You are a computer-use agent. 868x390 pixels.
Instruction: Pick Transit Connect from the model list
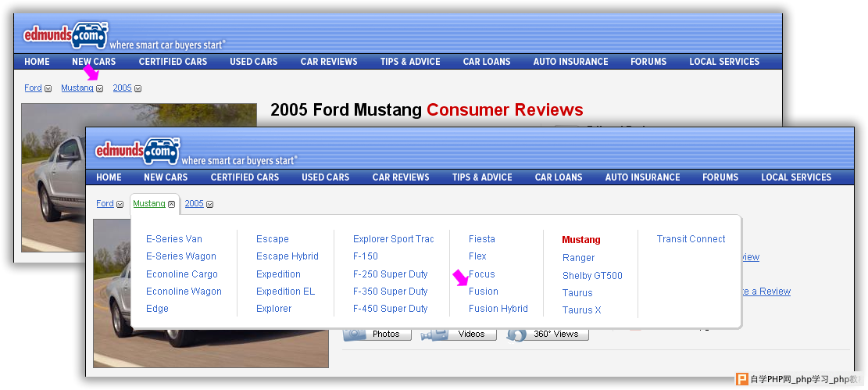click(x=691, y=239)
